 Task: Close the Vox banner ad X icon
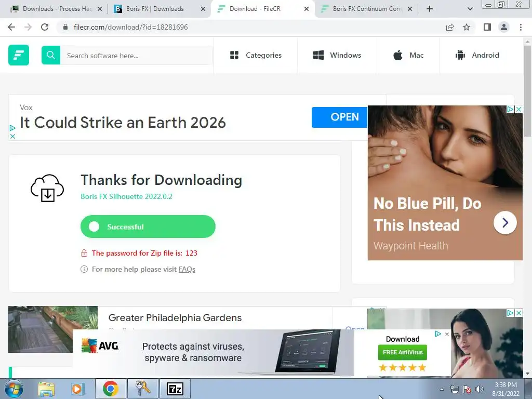12,137
